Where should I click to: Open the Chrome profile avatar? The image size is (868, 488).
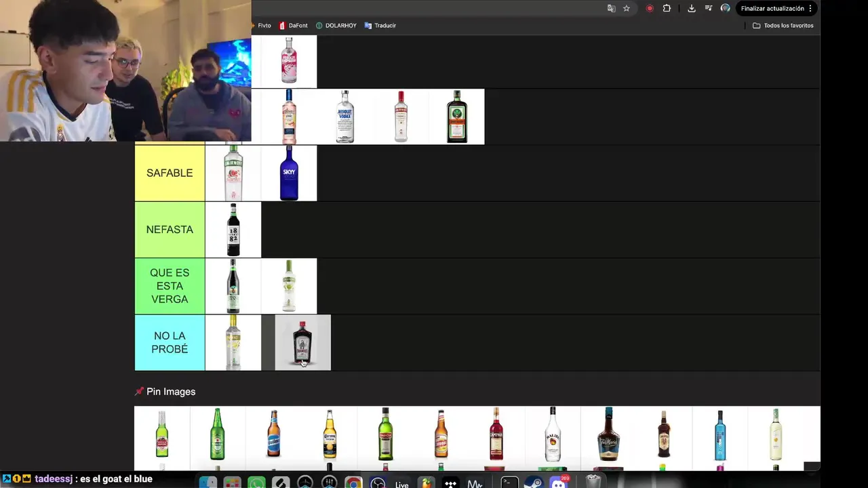(725, 8)
